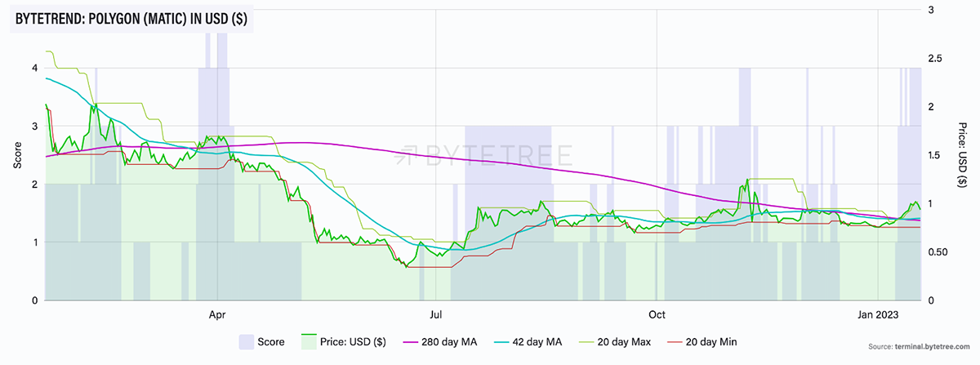Toggle the 20 day Max legend item

[x=617, y=341]
